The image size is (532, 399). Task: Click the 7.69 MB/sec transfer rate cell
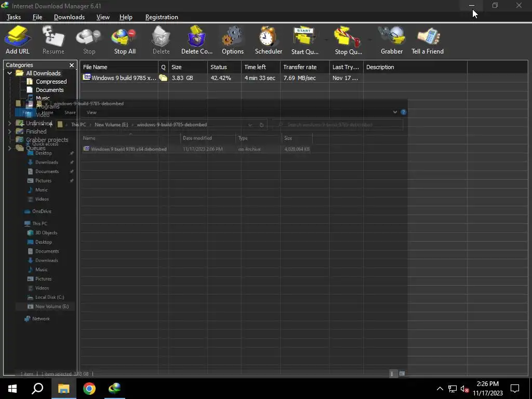[x=300, y=78]
